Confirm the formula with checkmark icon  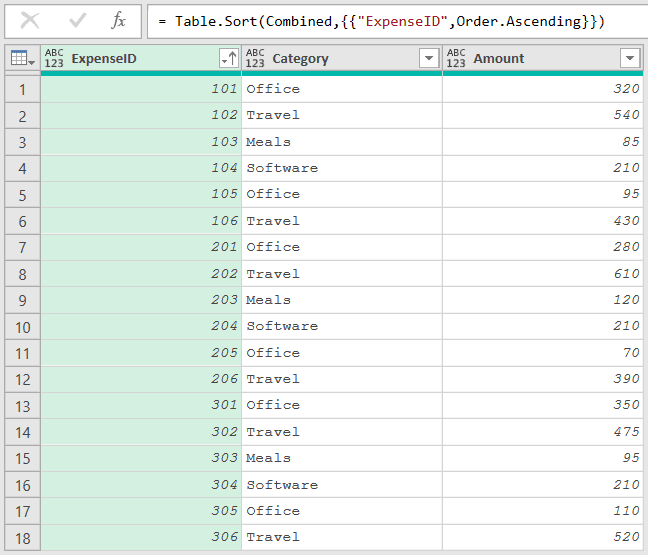pos(78,20)
